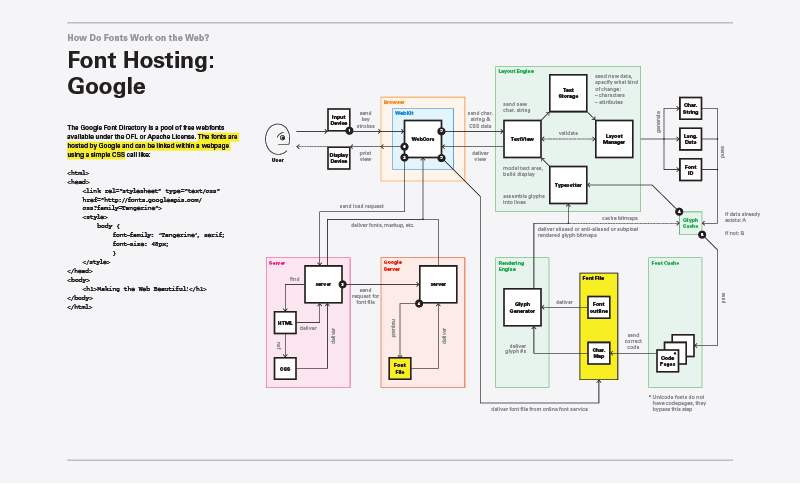Screen dimensions: 800x484
Task: Click the Unicode fonts footnote text
Action: click(678, 403)
